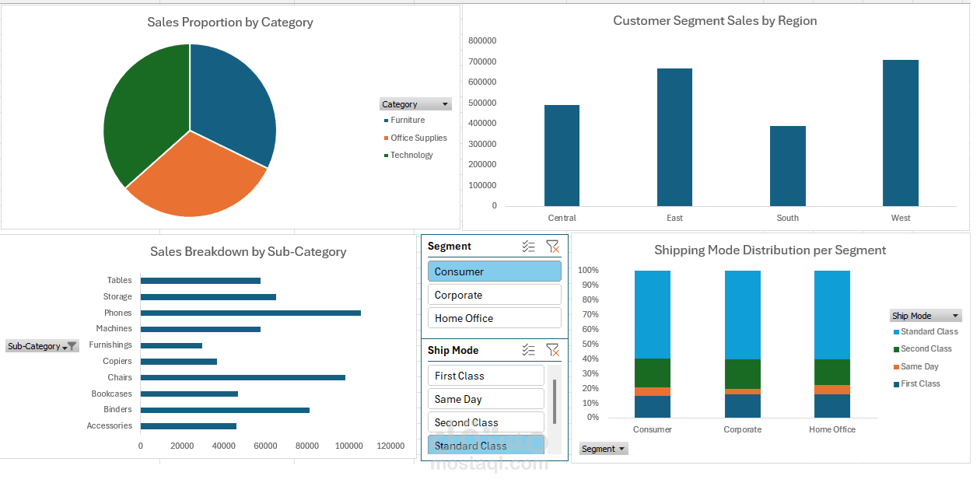Click the Standard Class segment of the Consumer column
This screenshot has width=980, height=483.
pyautogui.click(x=653, y=314)
